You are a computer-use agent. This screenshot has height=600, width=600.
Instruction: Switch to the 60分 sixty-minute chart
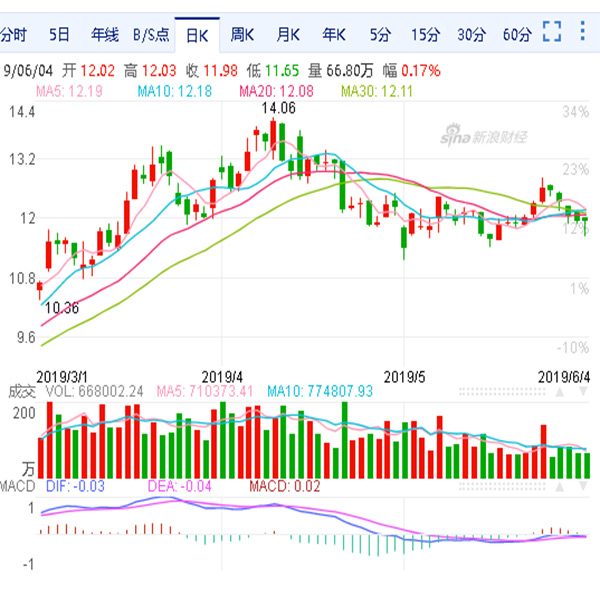tap(516, 34)
